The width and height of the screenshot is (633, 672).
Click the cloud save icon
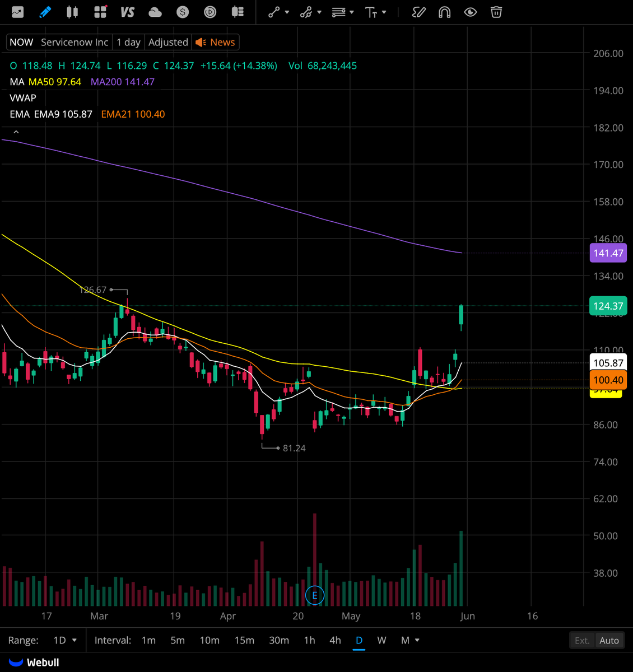tap(155, 12)
